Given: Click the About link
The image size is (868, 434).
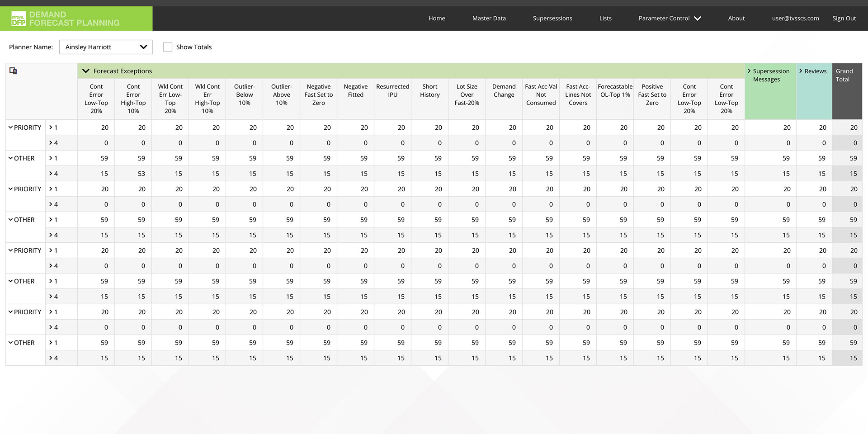Looking at the screenshot, I should [x=736, y=19].
